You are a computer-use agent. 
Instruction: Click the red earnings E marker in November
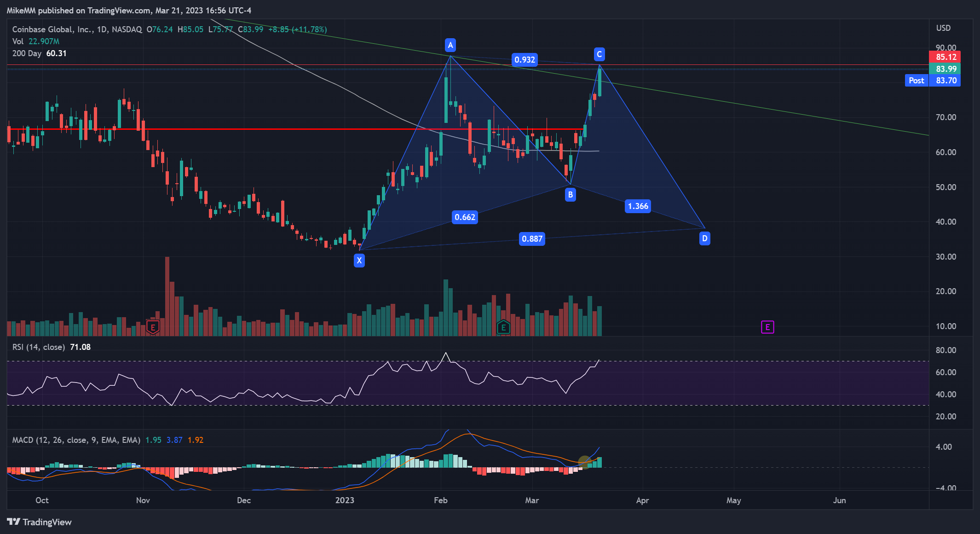pyautogui.click(x=153, y=327)
